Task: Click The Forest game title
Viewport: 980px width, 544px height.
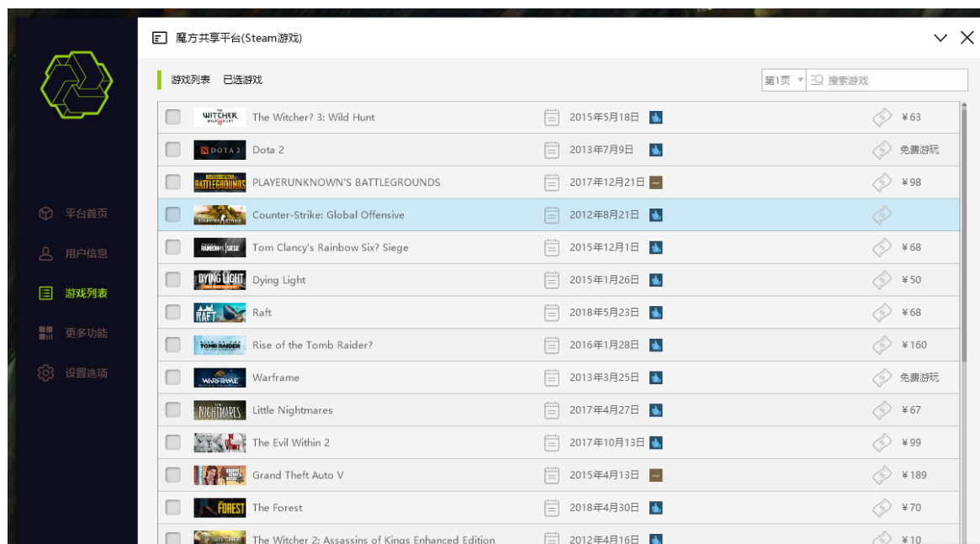Action: pyautogui.click(x=278, y=508)
